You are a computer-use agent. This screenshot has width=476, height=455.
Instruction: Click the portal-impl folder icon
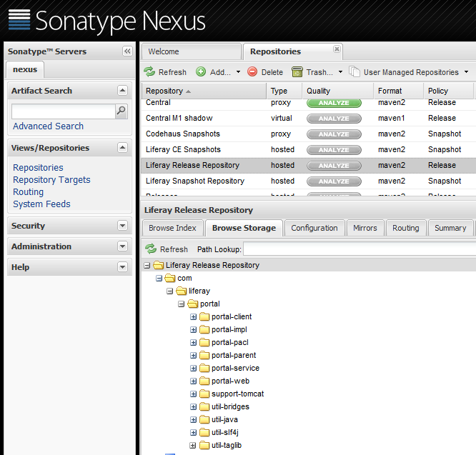pos(204,329)
